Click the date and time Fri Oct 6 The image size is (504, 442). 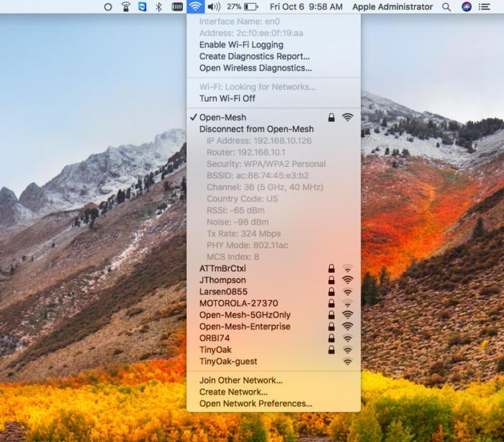[x=306, y=6]
